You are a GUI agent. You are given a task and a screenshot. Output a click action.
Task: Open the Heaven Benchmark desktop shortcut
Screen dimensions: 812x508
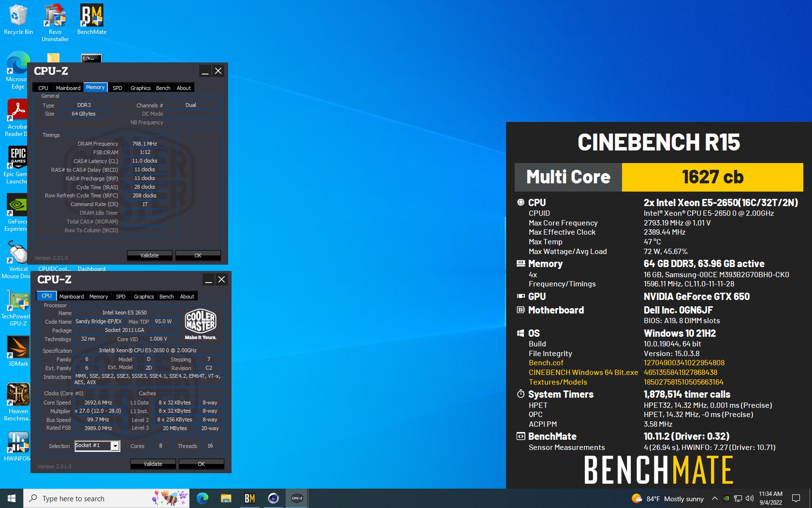tap(18, 403)
